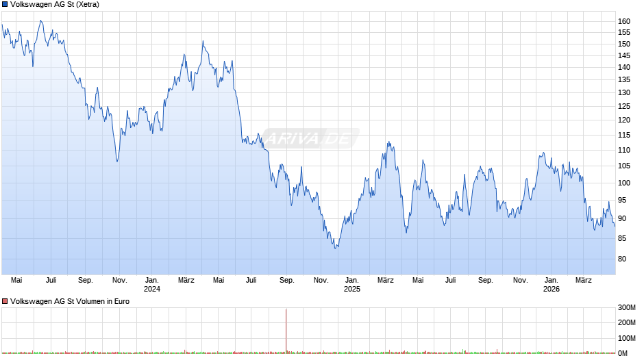Click the first 'Juli' label on time axis
644x360 pixels.
[51, 281]
